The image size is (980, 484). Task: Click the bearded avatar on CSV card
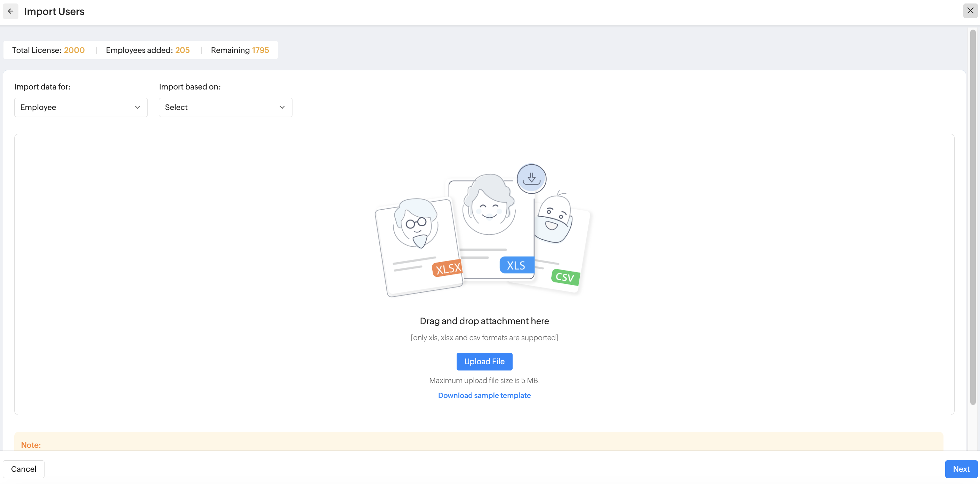pyautogui.click(x=554, y=220)
